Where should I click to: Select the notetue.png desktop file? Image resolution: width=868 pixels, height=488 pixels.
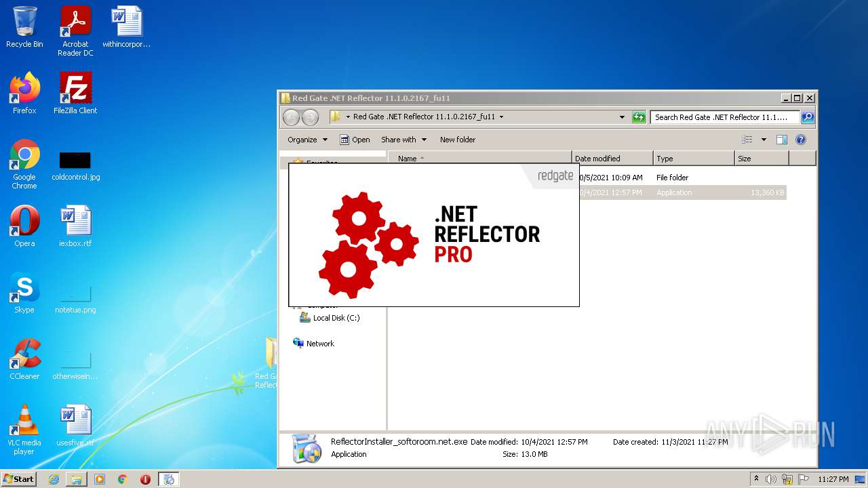[x=75, y=298]
